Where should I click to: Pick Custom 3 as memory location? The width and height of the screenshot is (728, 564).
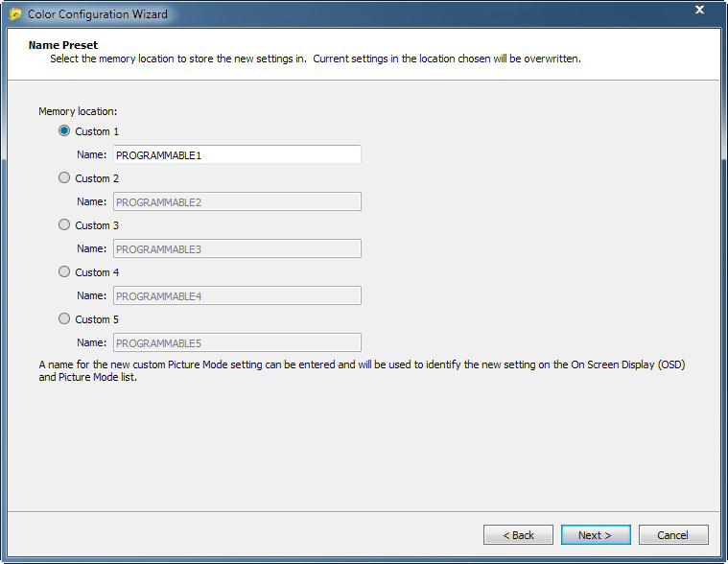tap(64, 224)
